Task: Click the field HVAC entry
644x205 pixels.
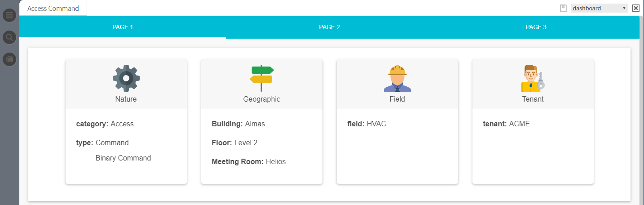Action: click(366, 124)
